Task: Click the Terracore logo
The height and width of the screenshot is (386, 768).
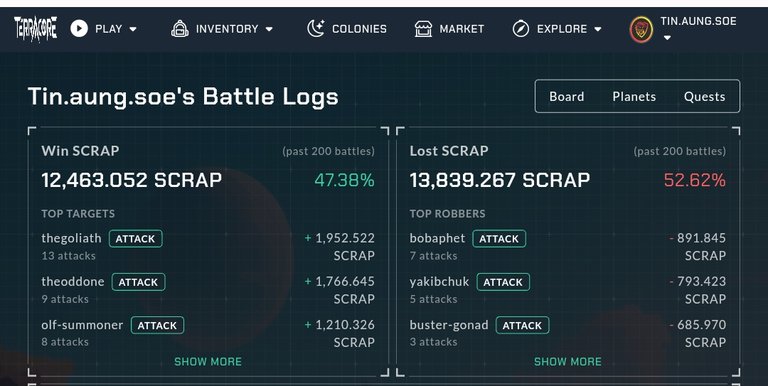Action: click(x=35, y=28)
